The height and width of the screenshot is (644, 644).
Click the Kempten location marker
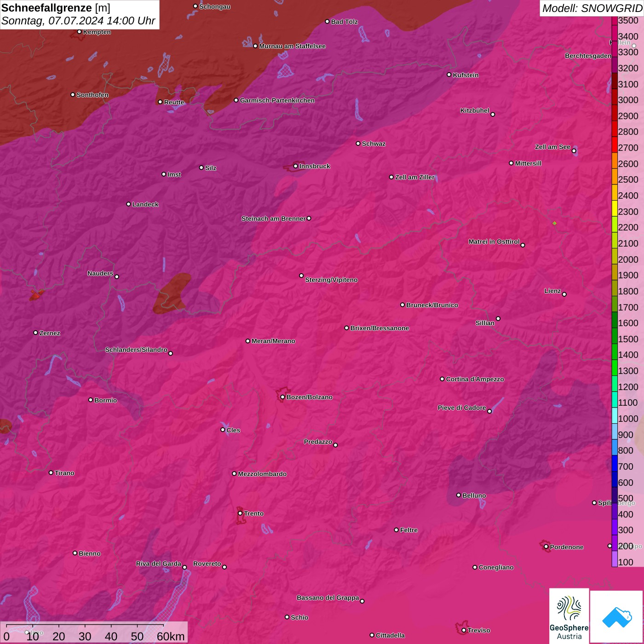[80, 32]
